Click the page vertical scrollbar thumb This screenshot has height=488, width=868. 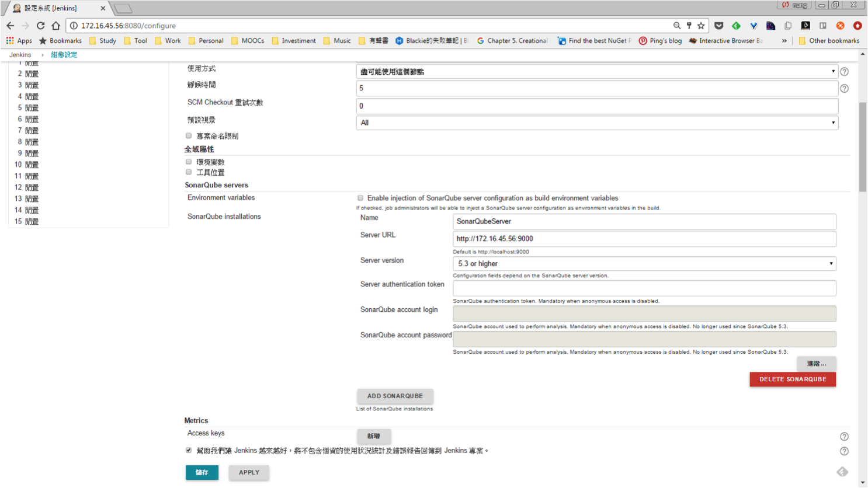(863, 147)
